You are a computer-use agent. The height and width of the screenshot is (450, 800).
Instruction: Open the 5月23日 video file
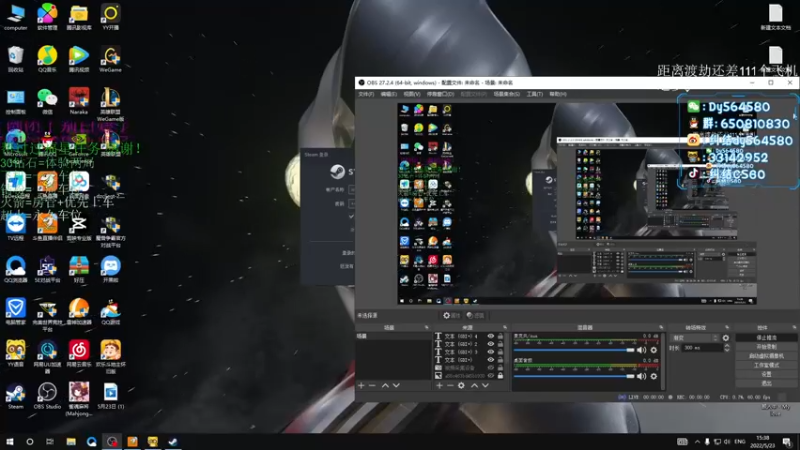(x=110, y=396)
